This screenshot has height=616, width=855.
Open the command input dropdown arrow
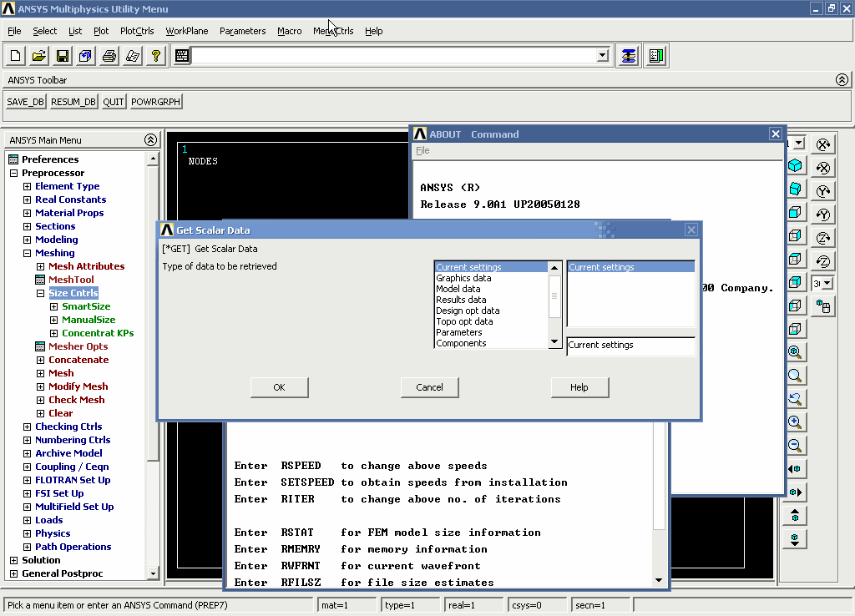point(603,56)
